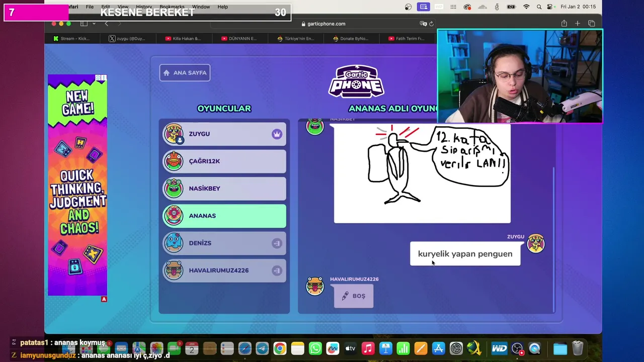Click the Gartic Phone logo
The image size is (644, 362).
point(356,81)
